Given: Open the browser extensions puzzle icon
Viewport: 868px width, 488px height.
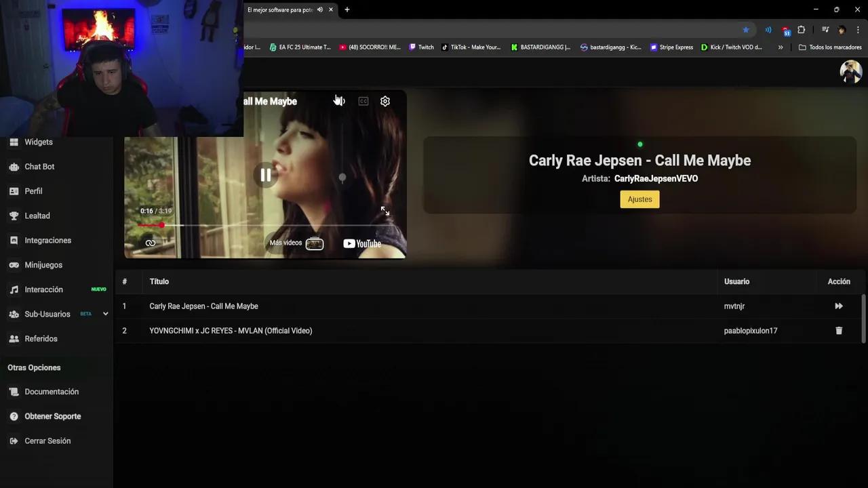Looking at the screenshot, I should (801, 30).
